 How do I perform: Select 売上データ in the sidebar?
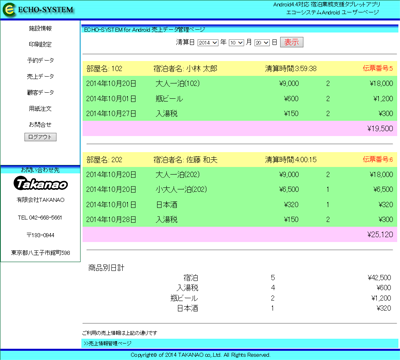[40, 76]
